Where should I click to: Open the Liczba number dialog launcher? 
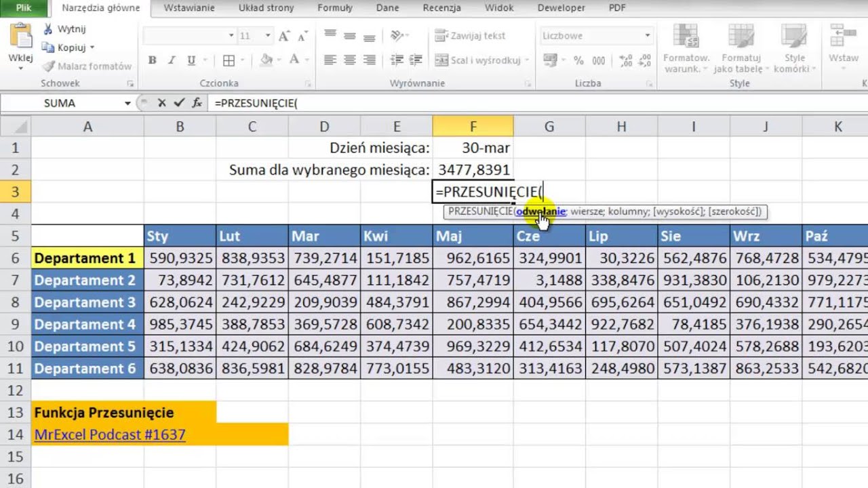(649, 83)
